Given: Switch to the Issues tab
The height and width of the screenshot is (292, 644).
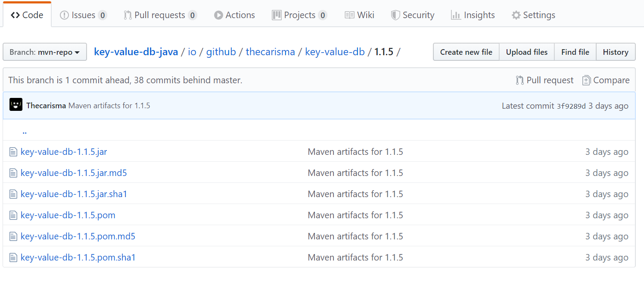Looking at the screenshot, I should 83,15.
